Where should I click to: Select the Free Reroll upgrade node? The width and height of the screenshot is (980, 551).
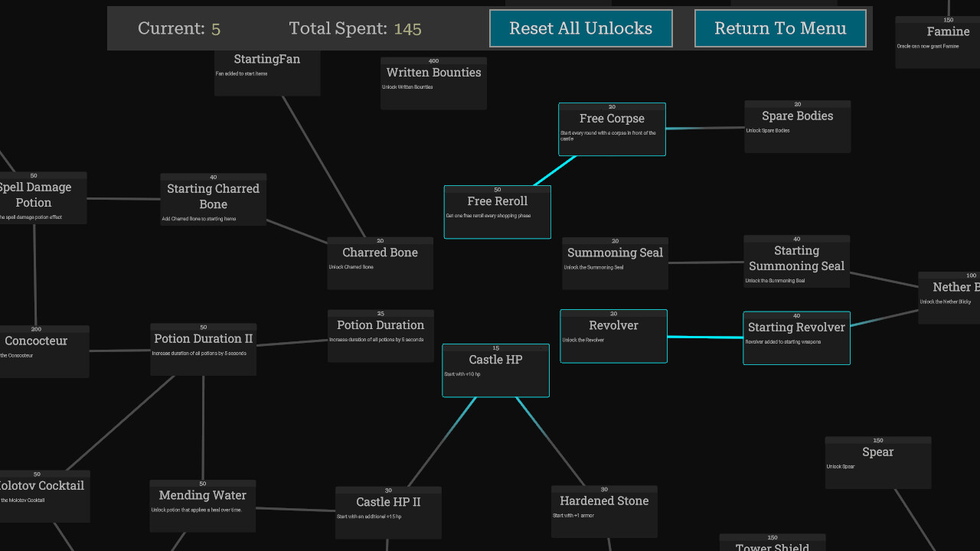click(x=497, y=212)
